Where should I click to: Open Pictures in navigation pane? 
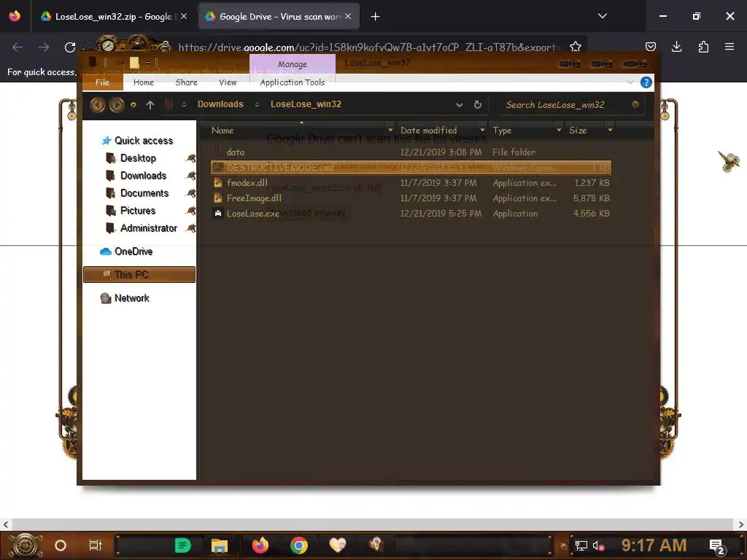pos(138,211)
